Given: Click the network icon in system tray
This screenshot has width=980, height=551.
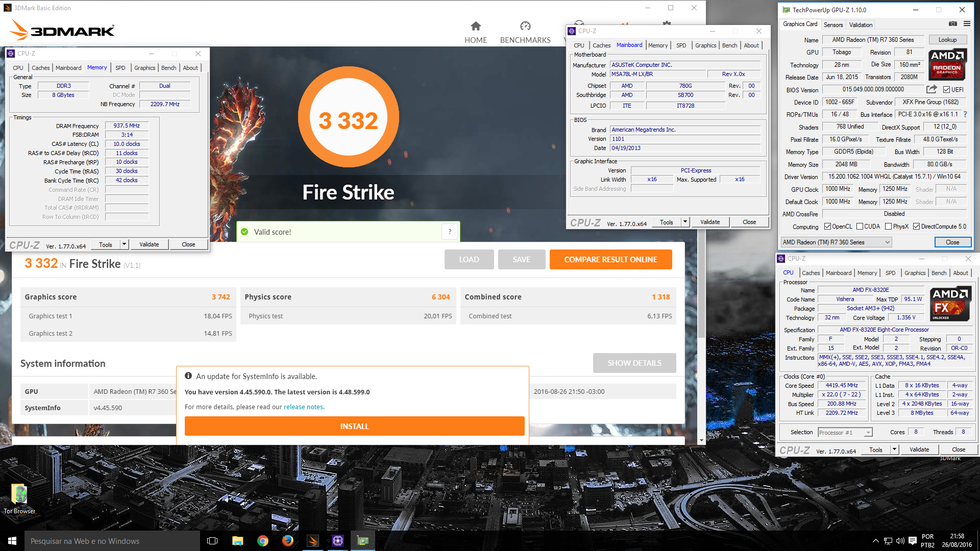Looking at the screenshot, I should [888, 541].
